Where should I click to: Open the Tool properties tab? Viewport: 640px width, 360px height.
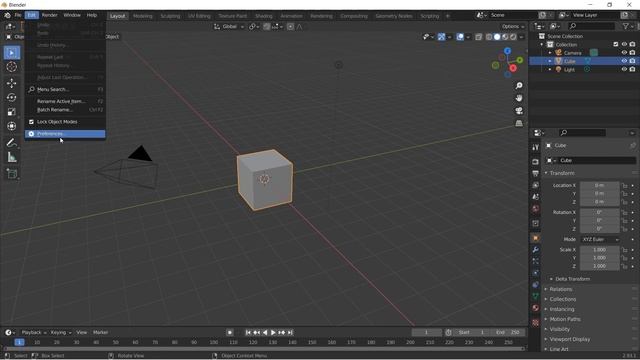(536, 147)
